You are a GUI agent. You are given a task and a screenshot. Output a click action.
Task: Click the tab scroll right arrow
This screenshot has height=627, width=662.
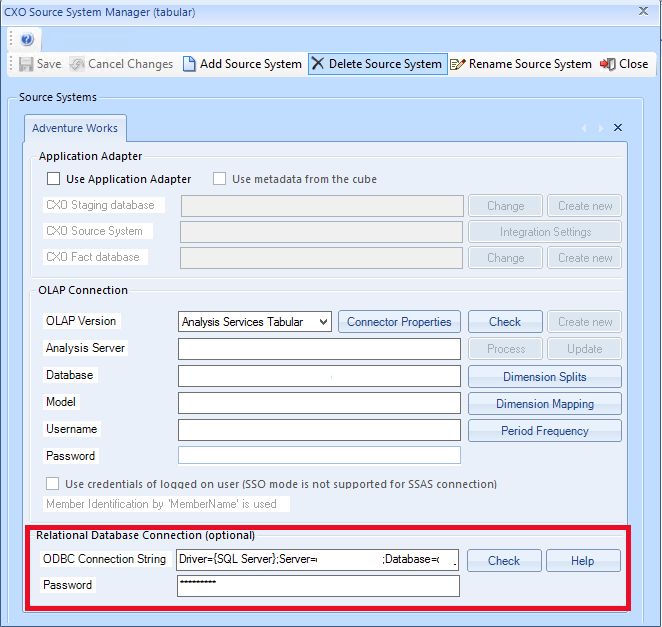(600, 128)
